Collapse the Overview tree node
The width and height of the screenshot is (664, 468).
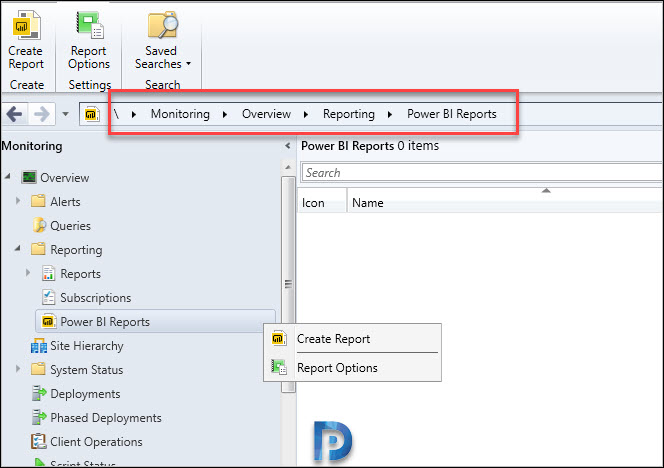coord(8,176)
